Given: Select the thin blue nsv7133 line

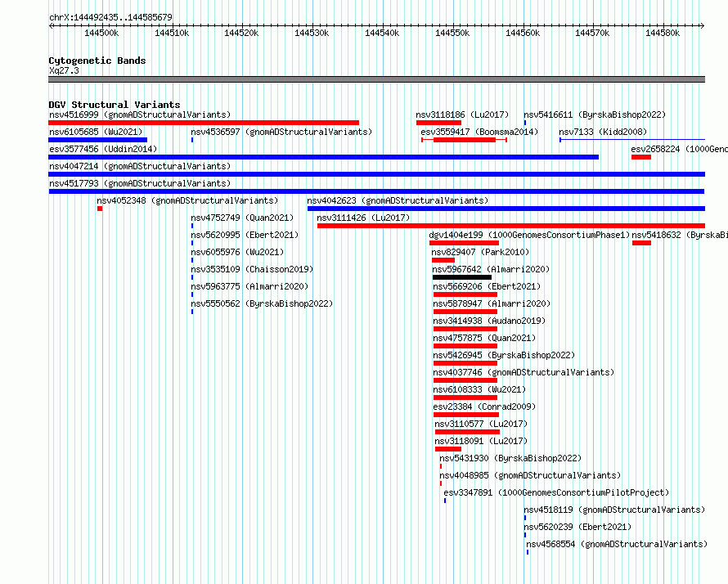Looking at the screenshot, I should click(632, 139).
